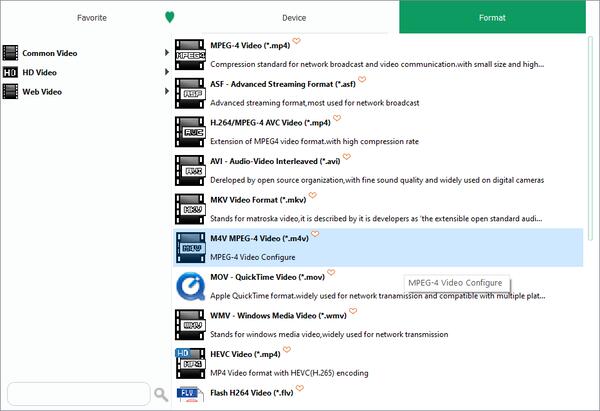Select 'AVI - Audio-Video Interleaved (*.avi)' text

click(275, 161)
